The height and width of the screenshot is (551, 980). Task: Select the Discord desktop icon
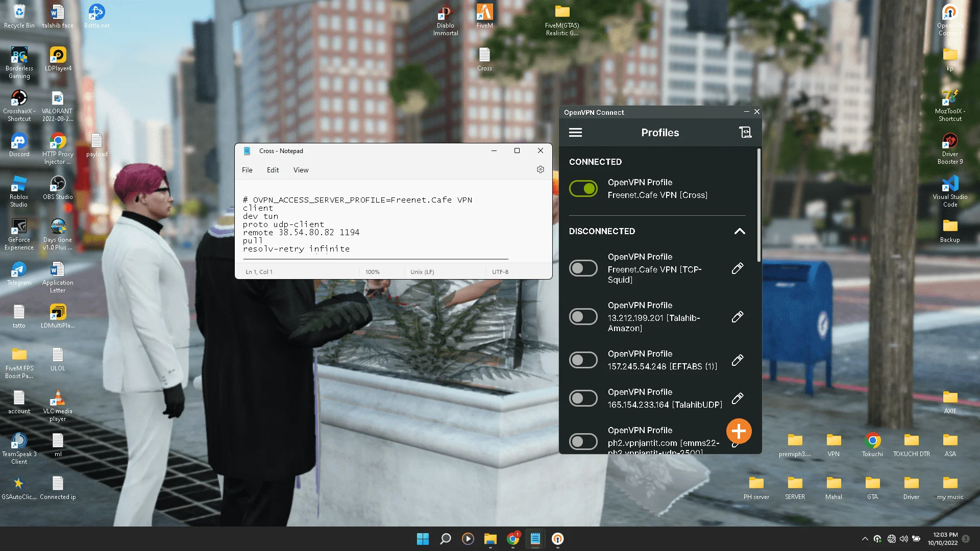(19, 145)
